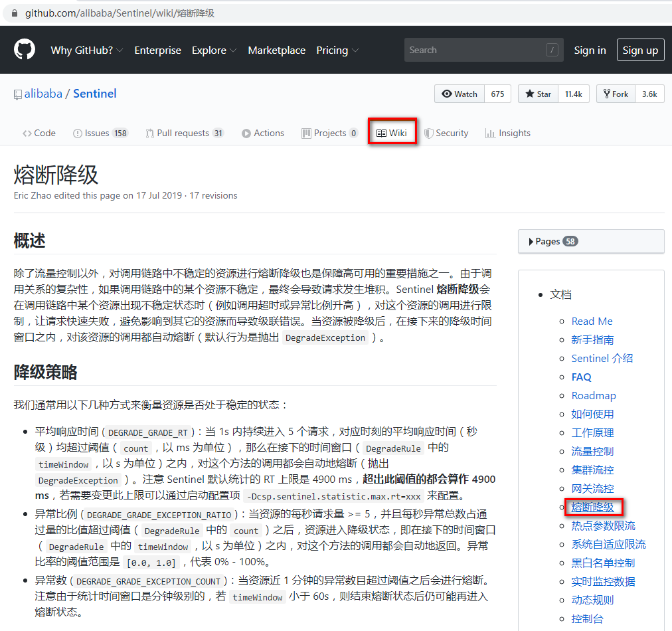Switch to the Code tab

coord(39,133)
